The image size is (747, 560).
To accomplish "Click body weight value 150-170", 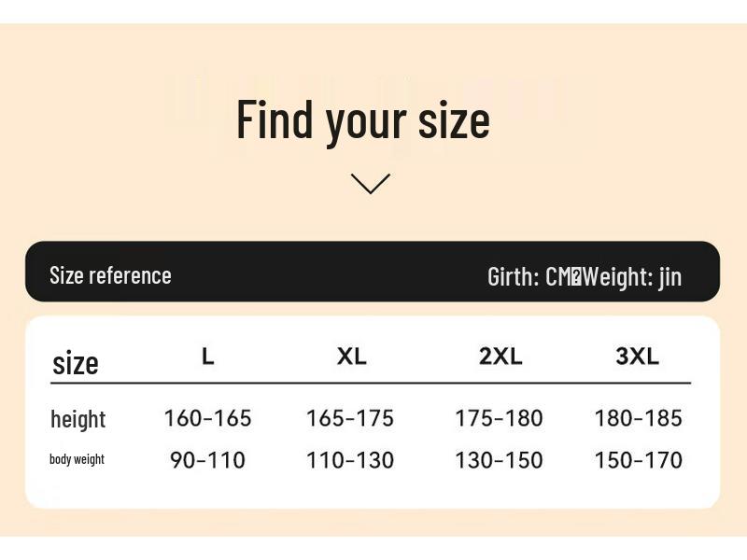I will pyautogui.click(x=638, y=460).
